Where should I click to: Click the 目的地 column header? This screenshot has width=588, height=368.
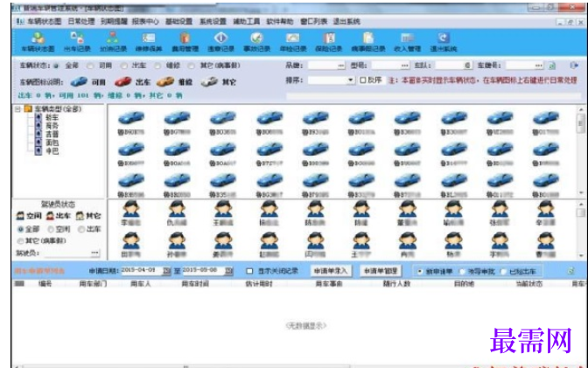[464, 284]
